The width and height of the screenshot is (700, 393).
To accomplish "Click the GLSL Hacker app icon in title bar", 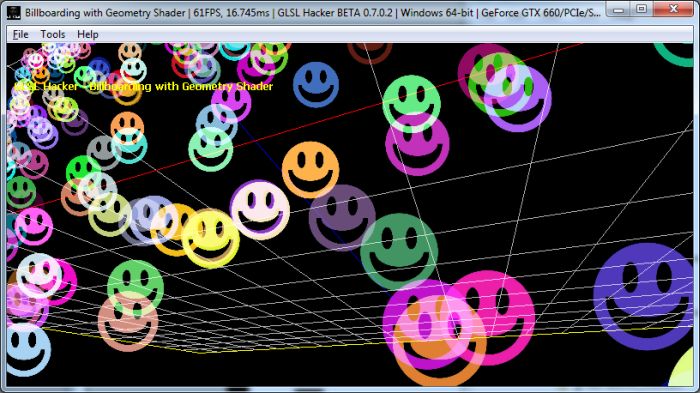I will click(13, 13).
